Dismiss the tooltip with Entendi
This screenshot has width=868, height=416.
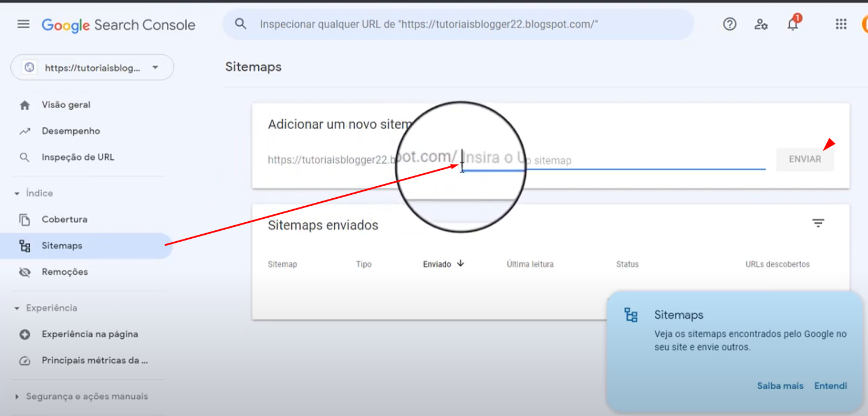tap(830, 386)
